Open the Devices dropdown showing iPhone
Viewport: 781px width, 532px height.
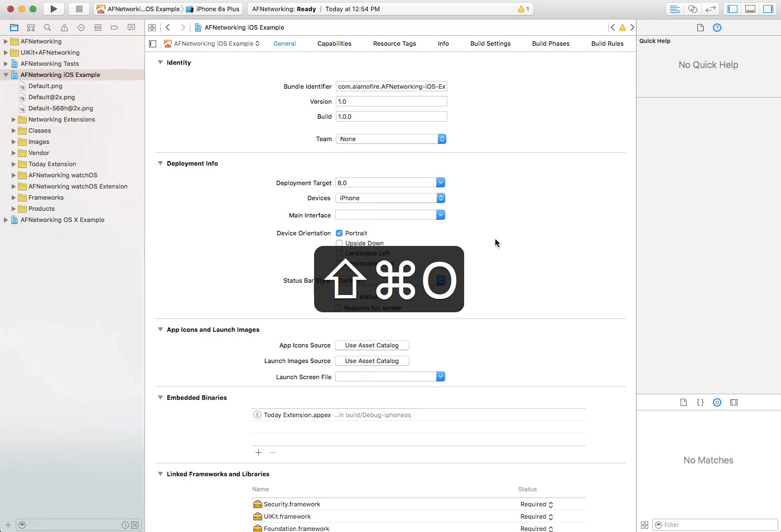pos(390,198)
